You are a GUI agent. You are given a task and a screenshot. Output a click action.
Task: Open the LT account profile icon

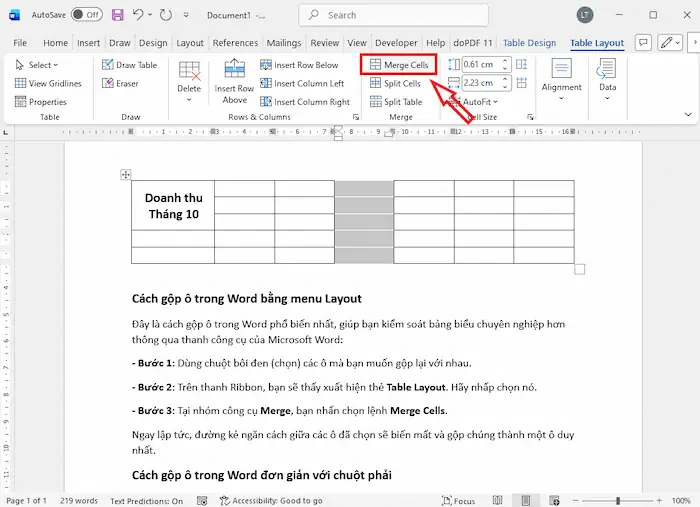click(585, 15)
